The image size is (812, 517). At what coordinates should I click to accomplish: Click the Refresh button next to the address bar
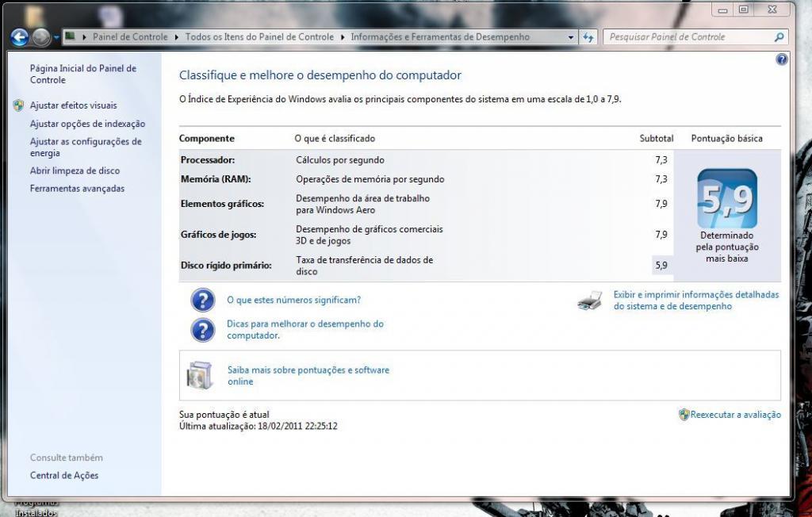[588, 37]
